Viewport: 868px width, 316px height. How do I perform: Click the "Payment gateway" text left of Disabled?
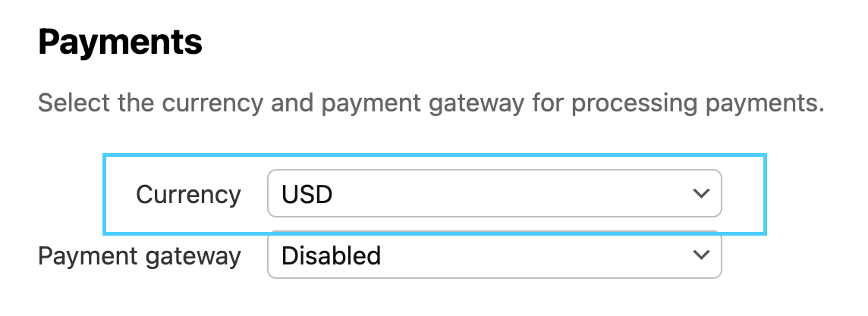pyautogui.click(x=139, y=256)
